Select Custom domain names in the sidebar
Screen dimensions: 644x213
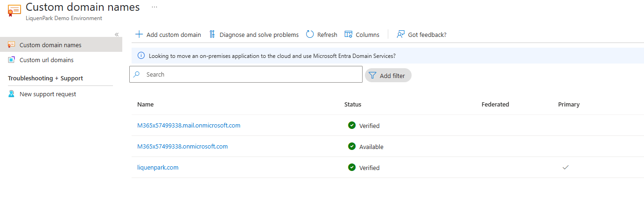click(50, 45)
